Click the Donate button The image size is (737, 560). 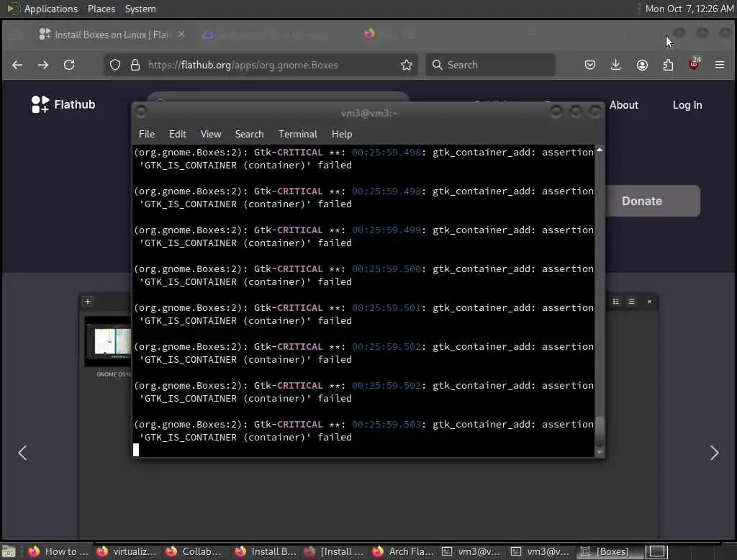click(652, 201)
